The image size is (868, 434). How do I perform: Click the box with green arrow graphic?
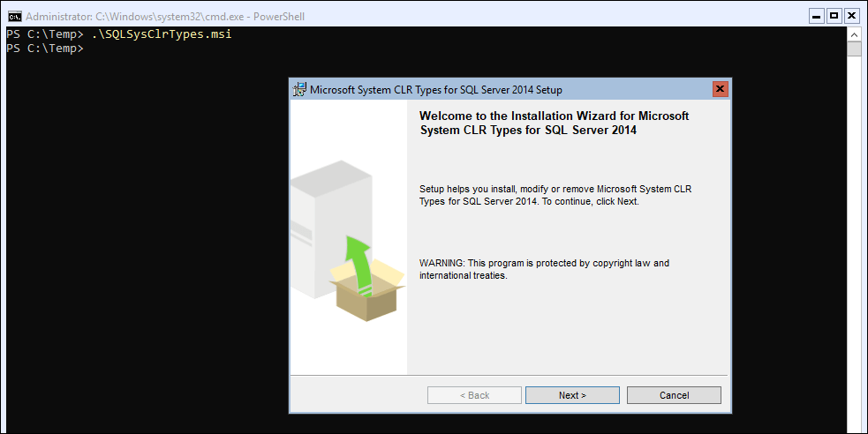pos(367,279)
